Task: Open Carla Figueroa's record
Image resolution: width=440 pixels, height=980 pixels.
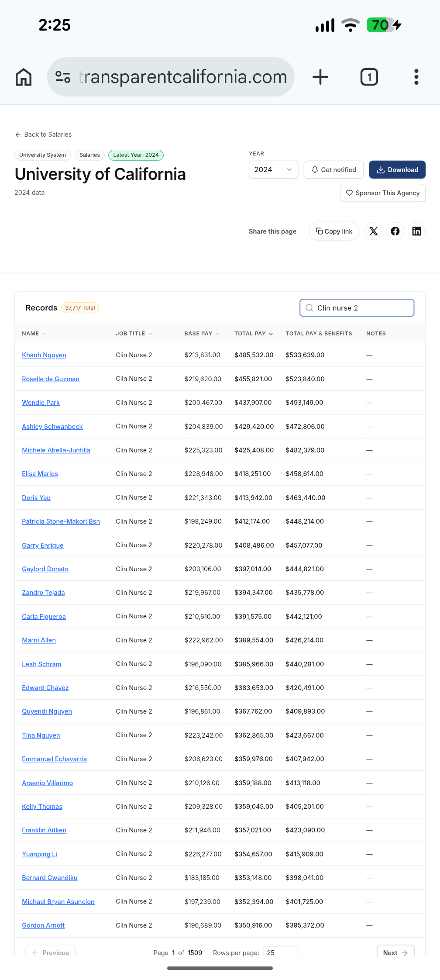Action: [x=44, y=617]
